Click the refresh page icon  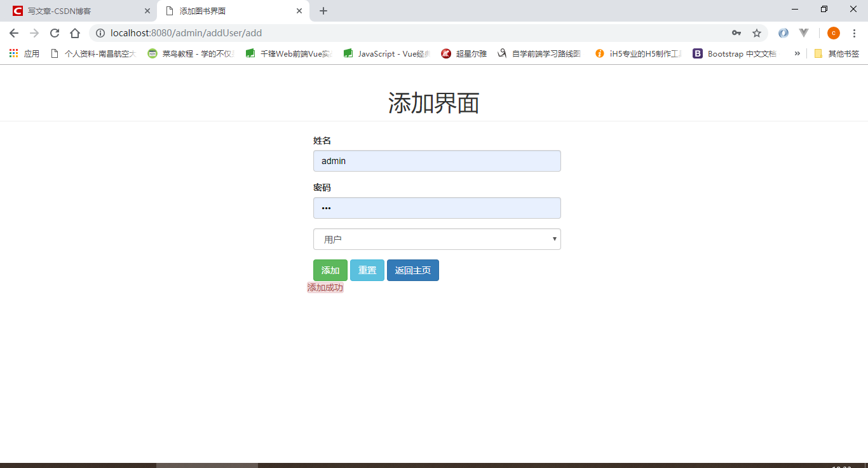[54, 32]
